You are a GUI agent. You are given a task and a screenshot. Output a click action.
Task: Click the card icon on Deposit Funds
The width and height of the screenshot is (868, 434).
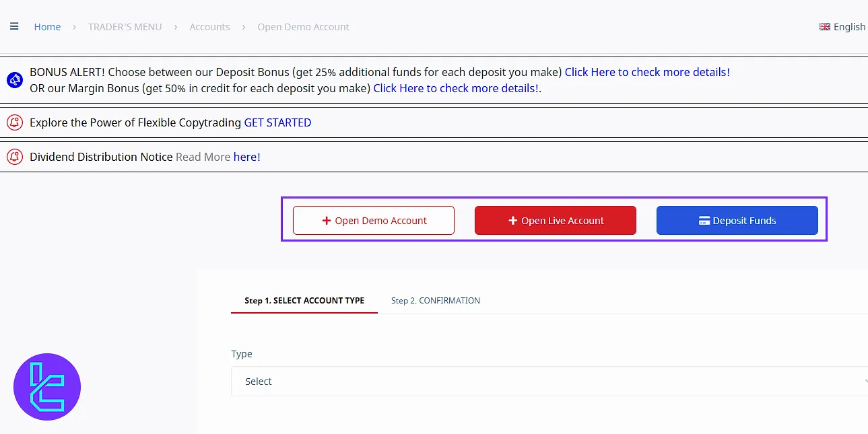coord(704,221)
